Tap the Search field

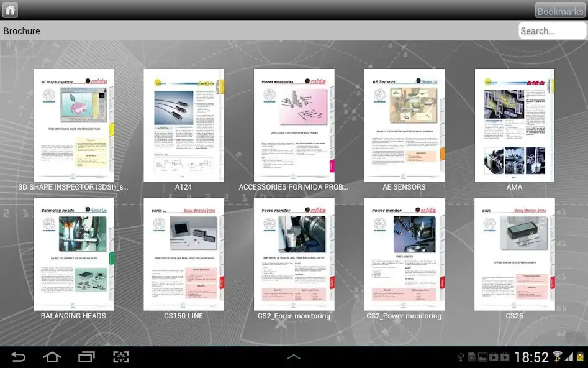[x=552, y=30]
